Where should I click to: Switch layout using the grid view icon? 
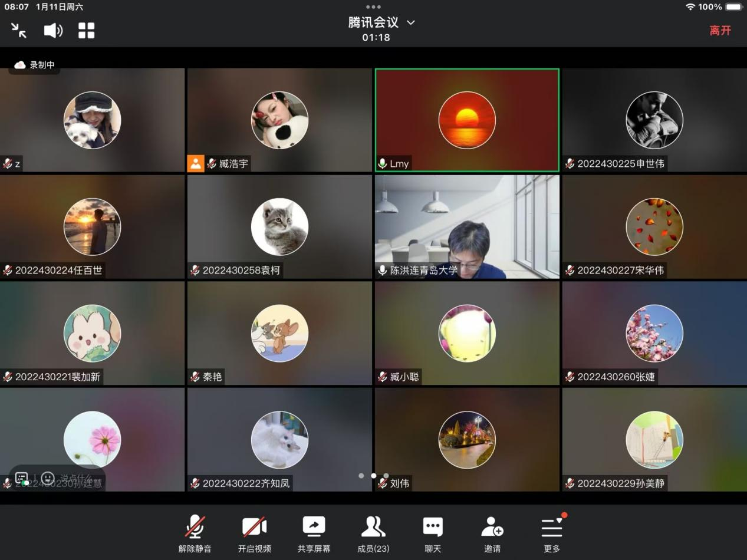[x=87, y=31]
